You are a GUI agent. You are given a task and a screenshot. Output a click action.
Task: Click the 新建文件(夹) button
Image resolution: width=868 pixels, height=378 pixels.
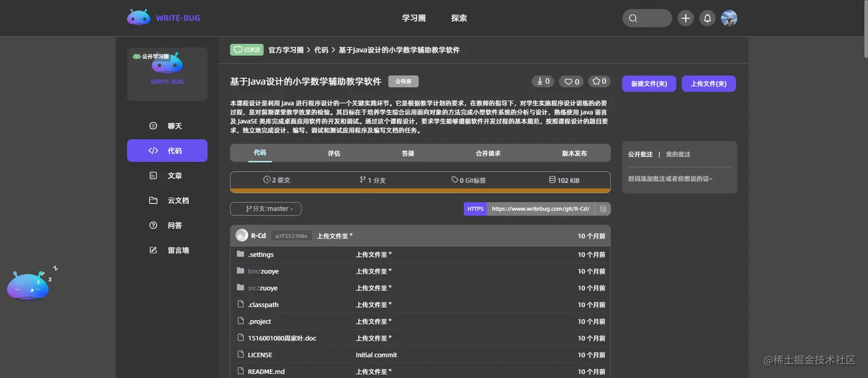[x=649, y=84]
